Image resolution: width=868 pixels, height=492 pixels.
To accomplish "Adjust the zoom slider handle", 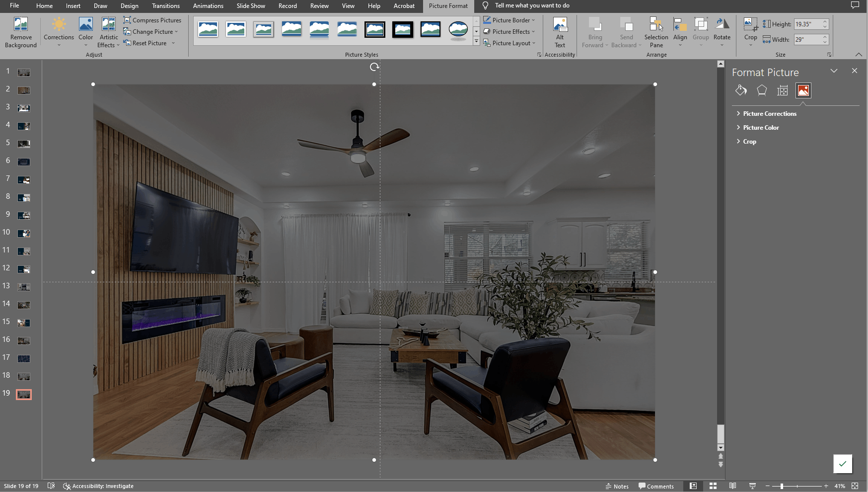I will click(782, 486).
